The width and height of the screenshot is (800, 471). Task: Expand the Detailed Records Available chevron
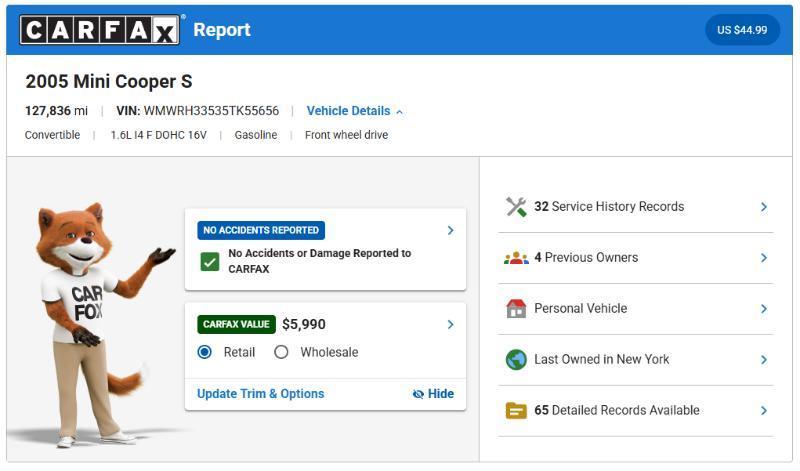click(x=764, y=410)
